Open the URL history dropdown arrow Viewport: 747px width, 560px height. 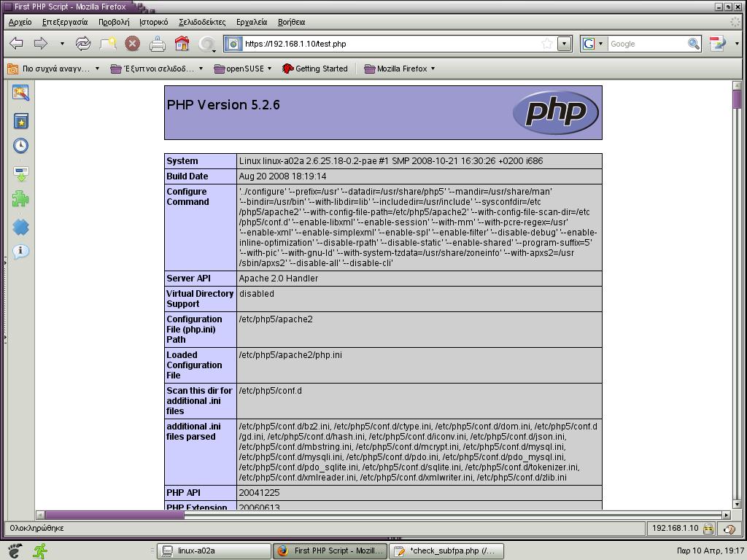565,44
